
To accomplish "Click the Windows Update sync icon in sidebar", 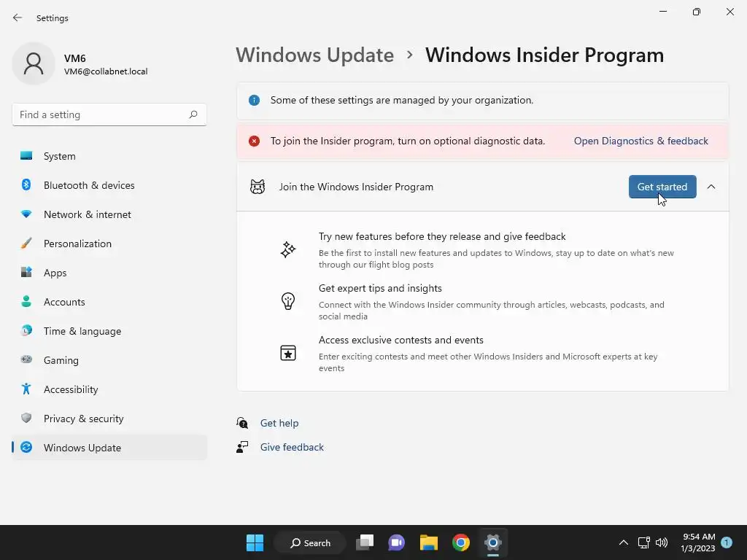I will [26, 447].
